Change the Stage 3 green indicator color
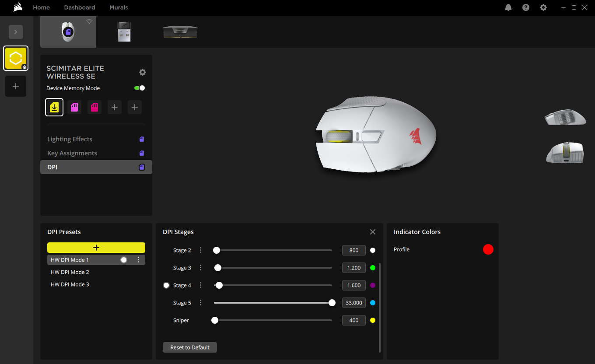Screen dimensions: 595x364 [x=373, y=268]
